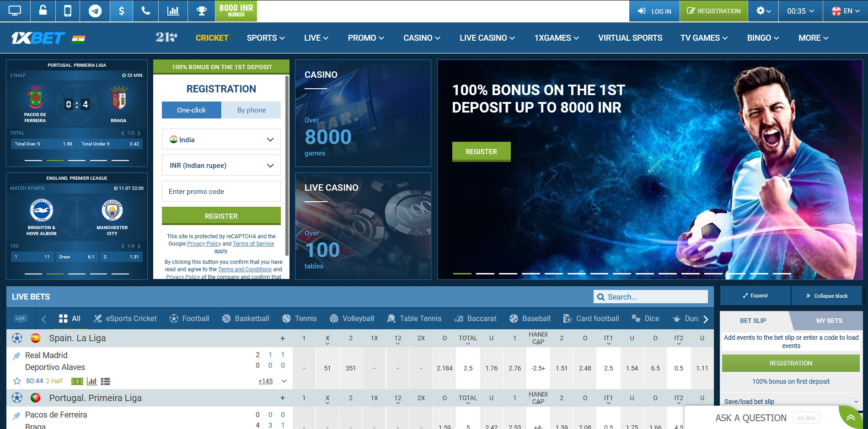The image size is (868, 429).
Task: Click the dollar payments icon
Action: [122, 11]
